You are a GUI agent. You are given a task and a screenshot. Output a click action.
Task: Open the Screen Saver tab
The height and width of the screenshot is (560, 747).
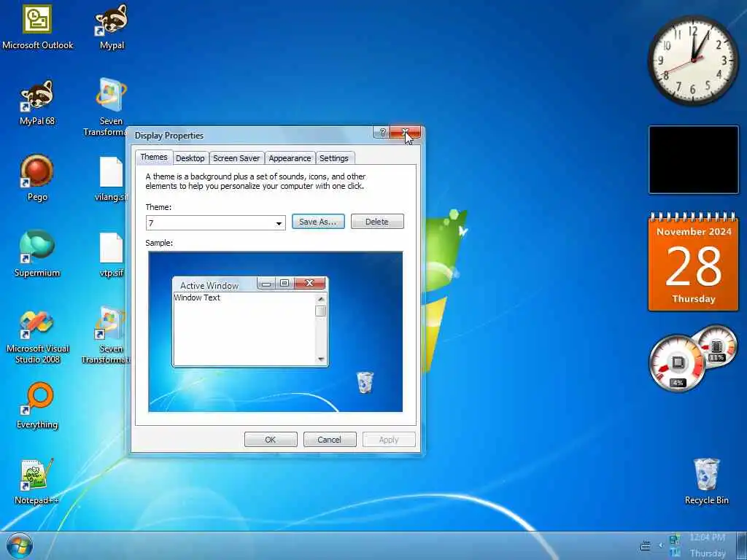(x=236, y=158)
